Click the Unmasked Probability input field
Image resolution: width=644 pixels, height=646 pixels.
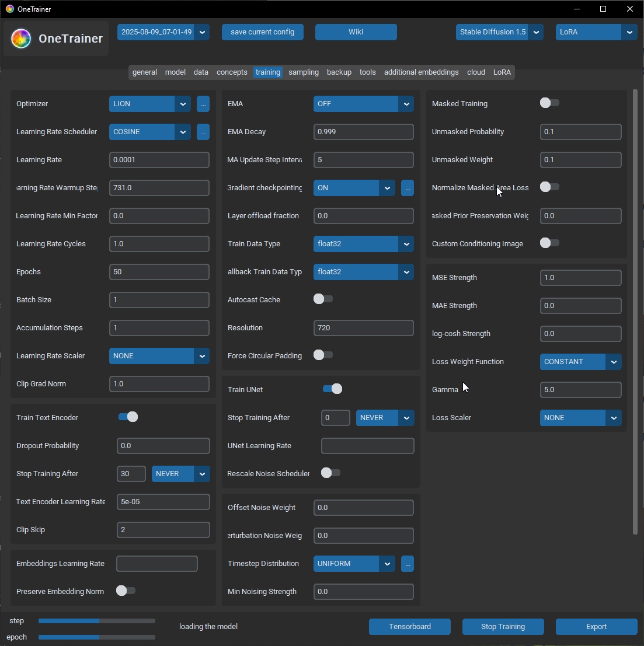580,132
